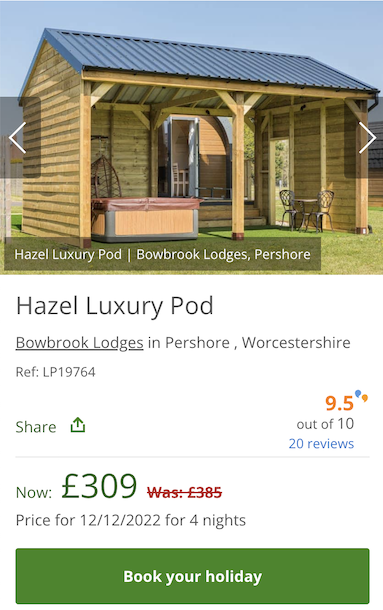383x610 pixels.
Task: Show the previous photo with left arrow
Action: point(18,138)
